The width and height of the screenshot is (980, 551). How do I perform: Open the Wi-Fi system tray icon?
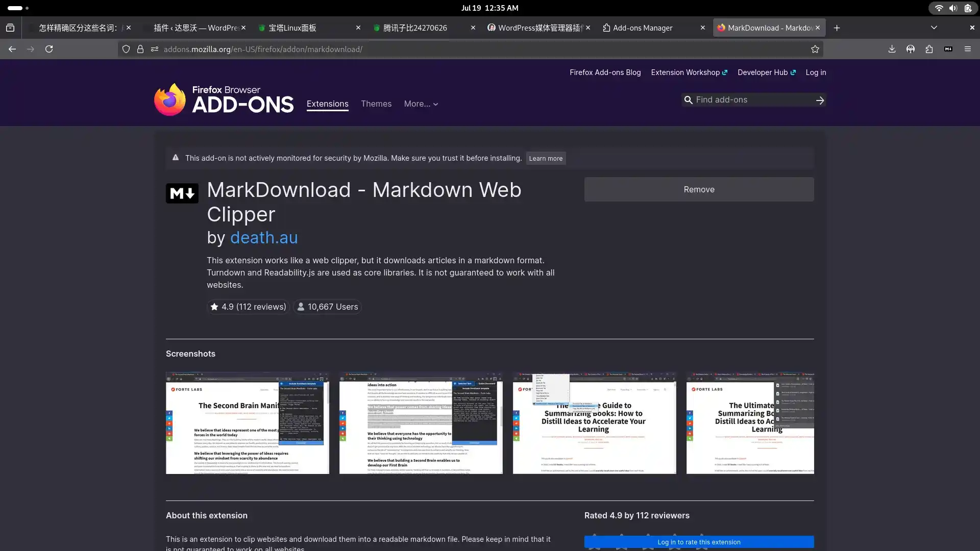click(x=939, y=8)
